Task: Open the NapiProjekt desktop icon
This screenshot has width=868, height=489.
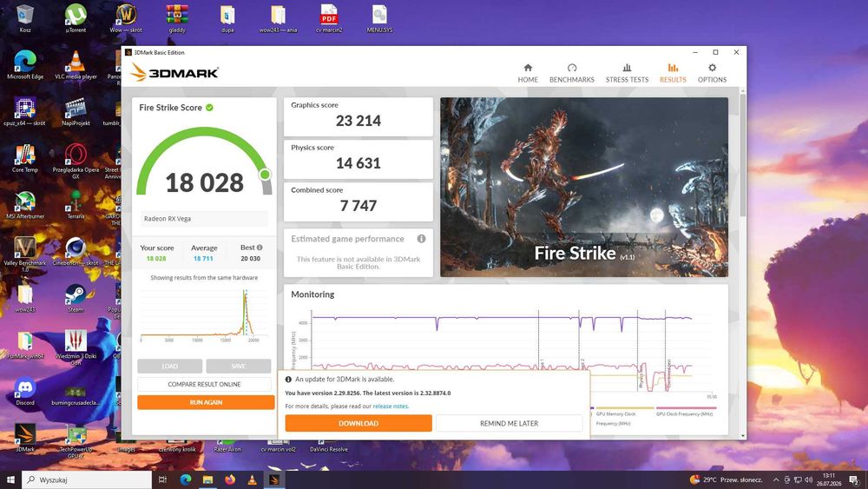Action: 76,111
